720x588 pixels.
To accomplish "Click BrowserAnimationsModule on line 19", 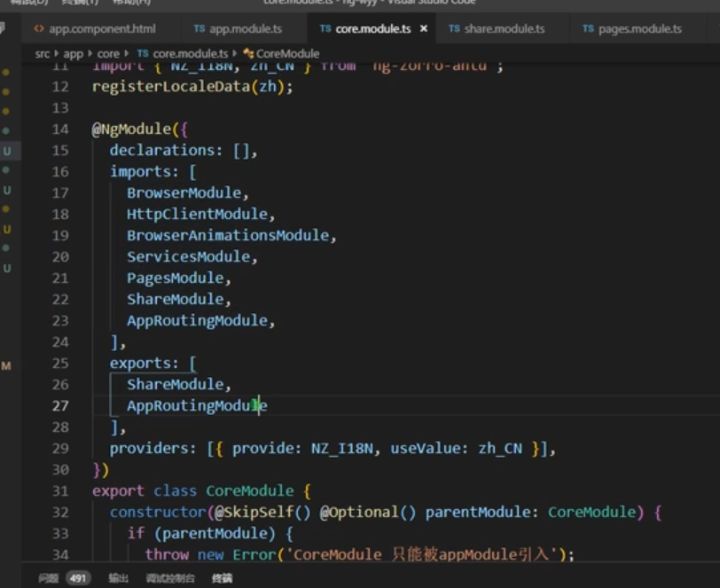I will 228,235.
